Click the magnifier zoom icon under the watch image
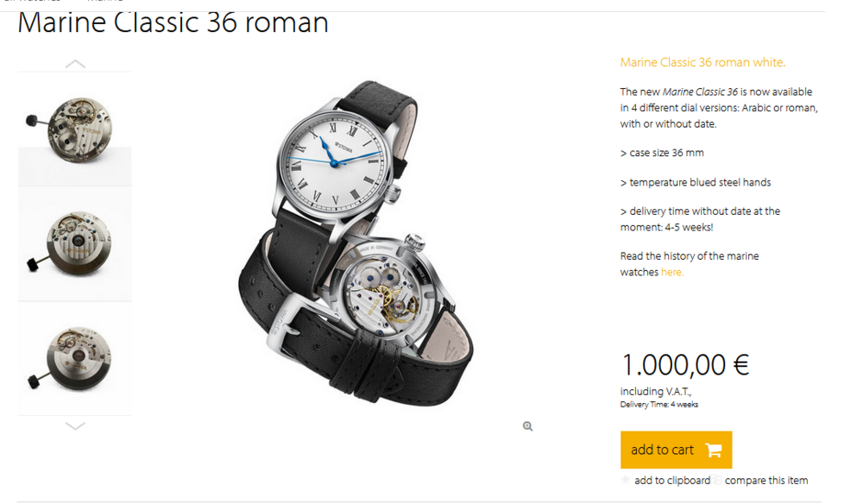This screenshot has width=863, height=504. coord(527,426)
